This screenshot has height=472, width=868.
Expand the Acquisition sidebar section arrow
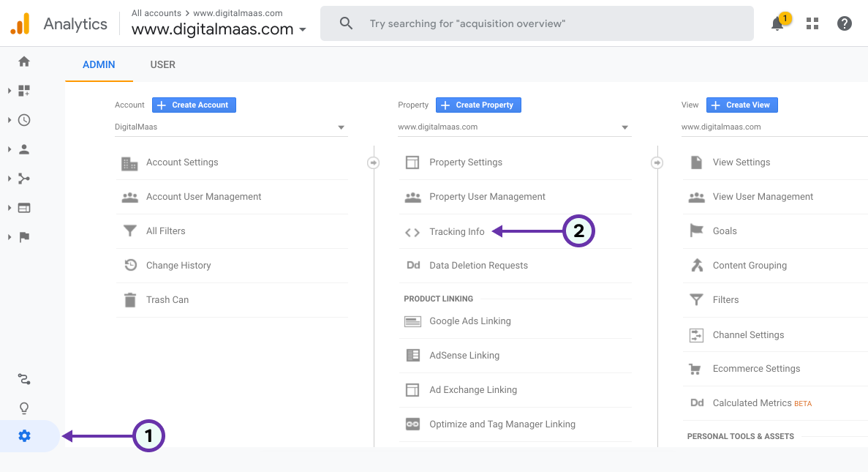click(10, 179)
